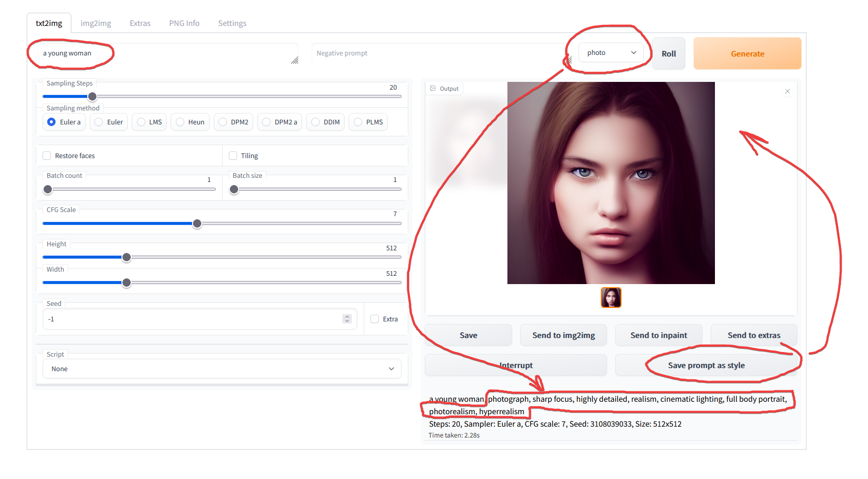Click the prompt box resize handle icon
The width and height of the screenshot is (868, 479).
click(x=294, y=61)
